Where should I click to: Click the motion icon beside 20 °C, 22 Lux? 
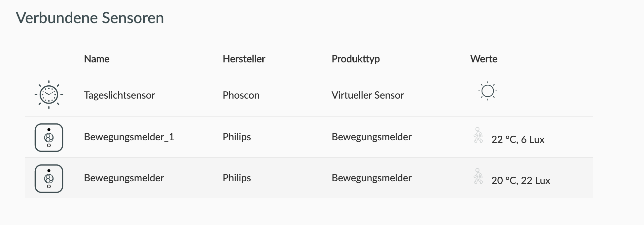tap(478, 176)
